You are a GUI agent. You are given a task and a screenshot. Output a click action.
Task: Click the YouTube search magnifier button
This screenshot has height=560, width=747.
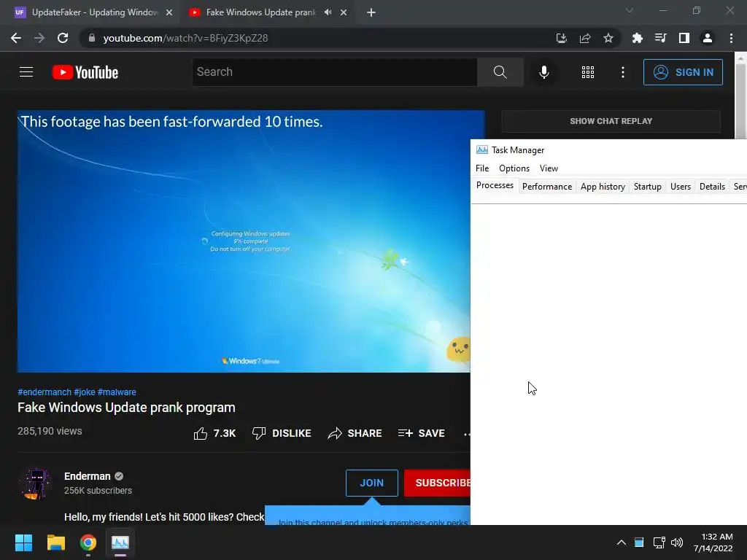point(500,72)
